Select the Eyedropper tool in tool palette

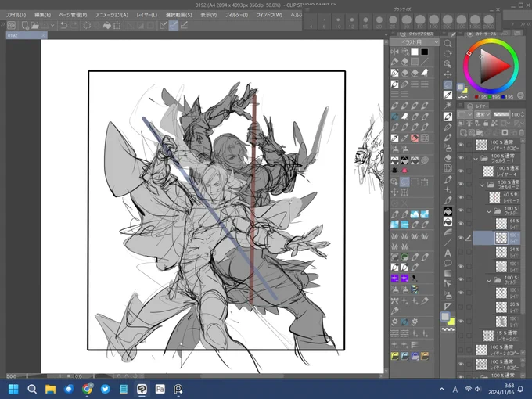[448, 95]
